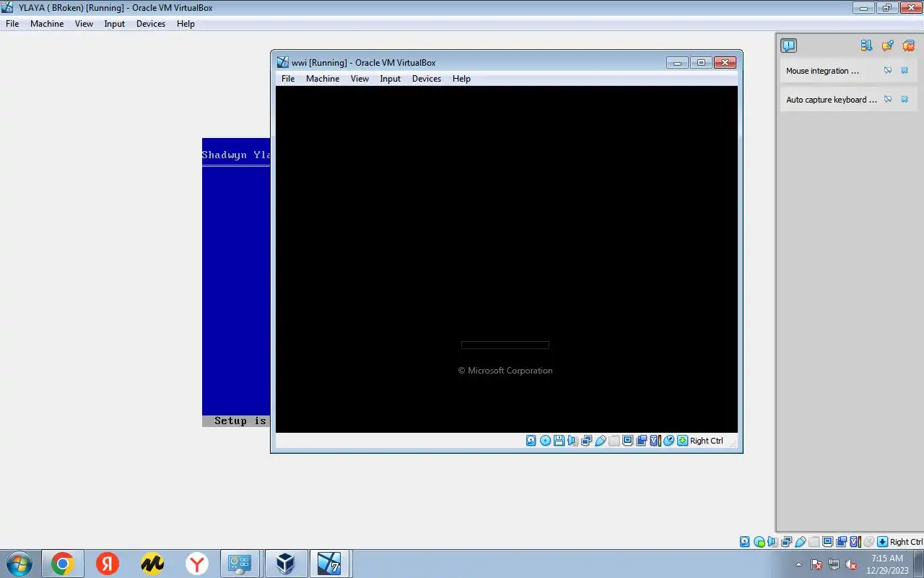The height and width of the screenshot is (578, 924).
Task: Click optical disk indicator in YLAYA status bar
Action: point(759,542)
